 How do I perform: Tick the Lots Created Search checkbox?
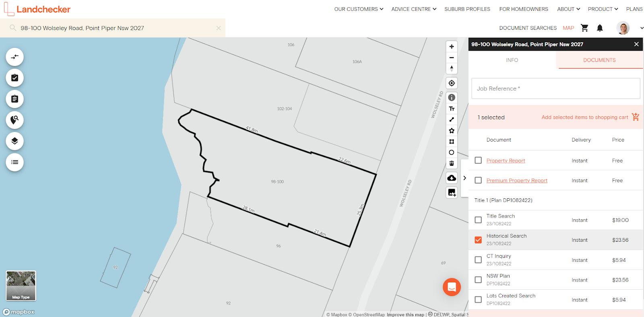coord(478,300)
